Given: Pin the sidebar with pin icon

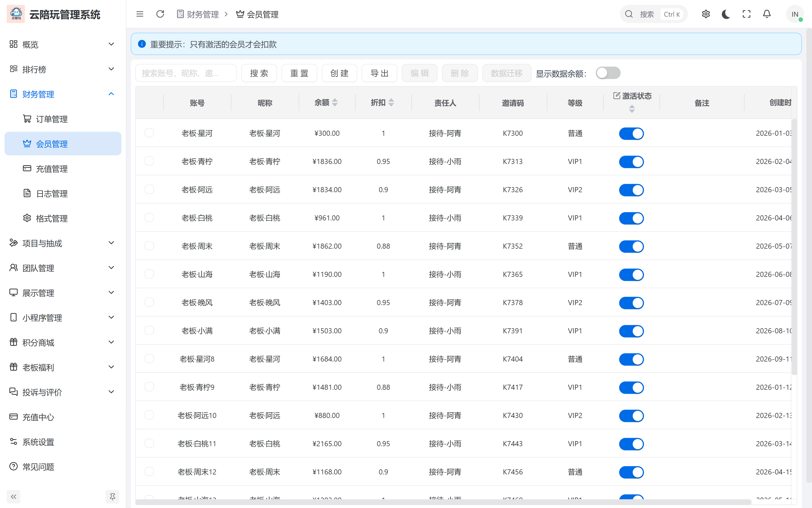Looking at the screenshot, I should (x=112, y=497).
